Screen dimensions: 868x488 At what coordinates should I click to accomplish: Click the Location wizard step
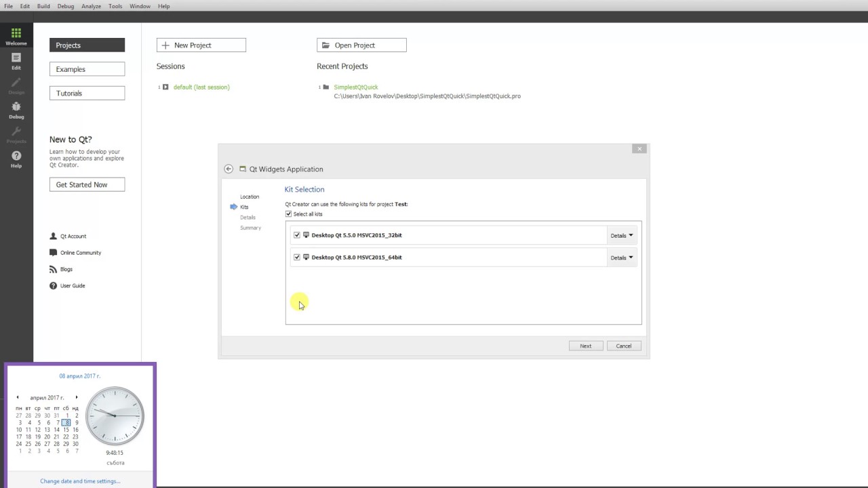coord(250,197)
